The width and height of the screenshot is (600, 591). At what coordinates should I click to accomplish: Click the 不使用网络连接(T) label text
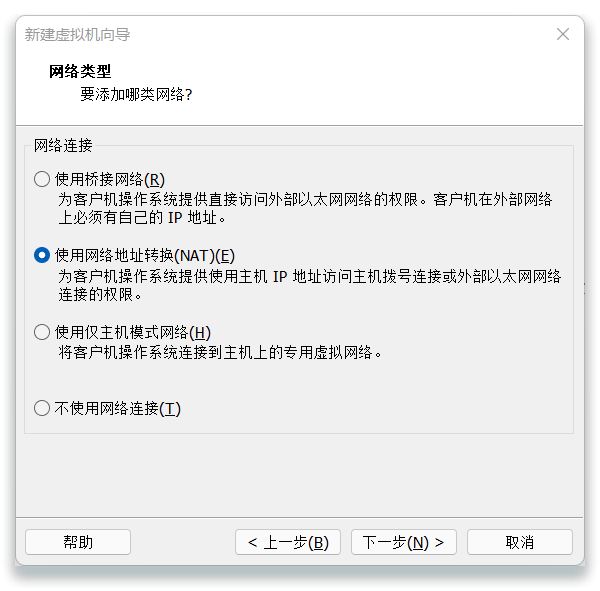coord(117,408)
